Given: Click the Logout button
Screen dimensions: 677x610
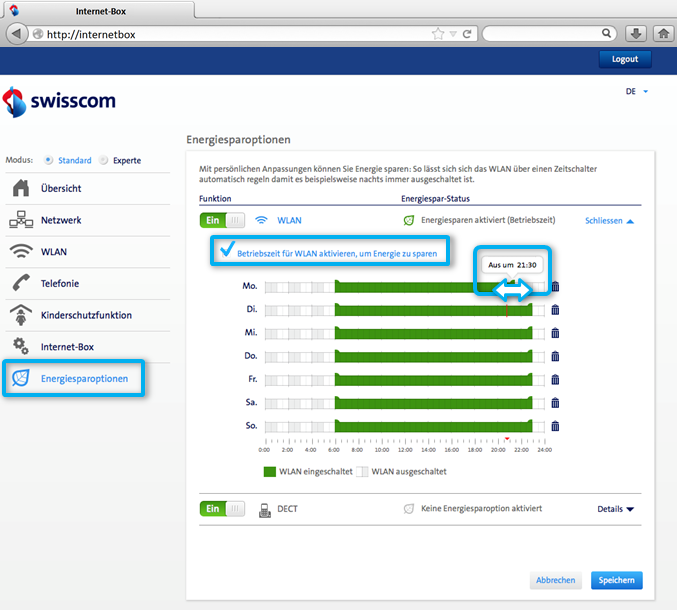Looking at the screenshot, I should click(x=625, y=59).
